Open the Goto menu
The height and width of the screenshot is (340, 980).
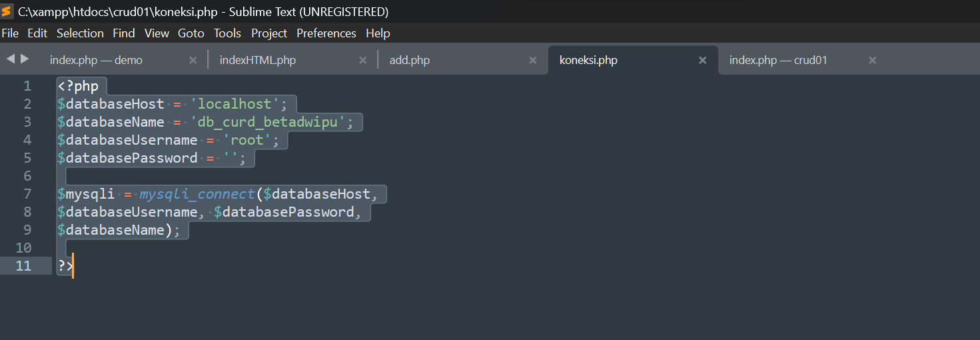click(192, 33)
